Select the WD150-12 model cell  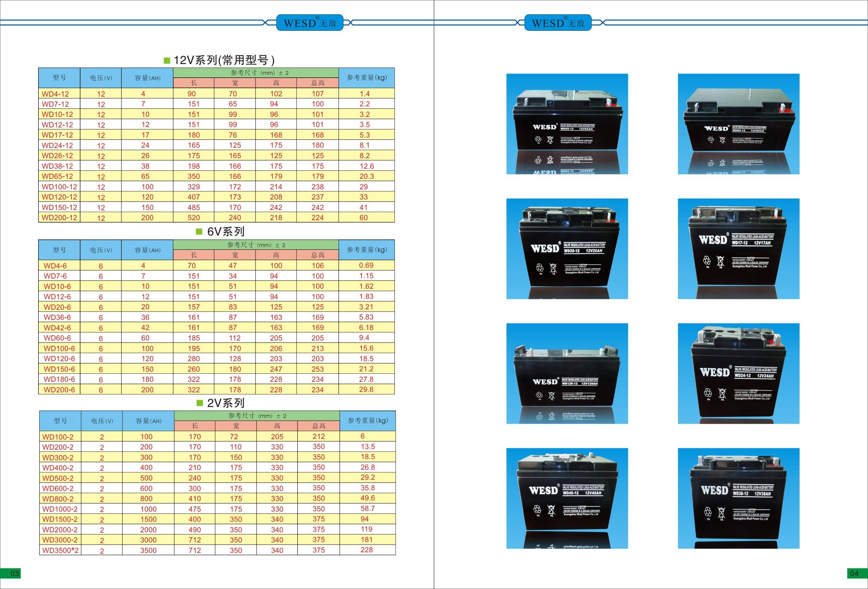(x=59, y=207)
